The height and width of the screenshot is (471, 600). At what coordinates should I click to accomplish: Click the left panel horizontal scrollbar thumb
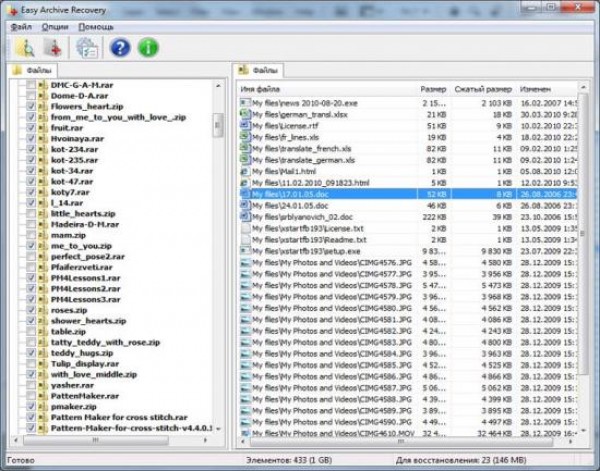96,440
